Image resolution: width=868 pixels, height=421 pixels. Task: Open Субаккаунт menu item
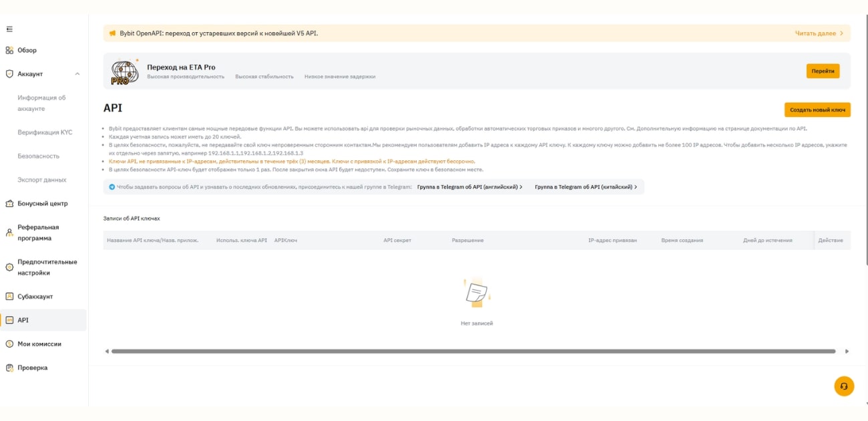tap(35, 296)
